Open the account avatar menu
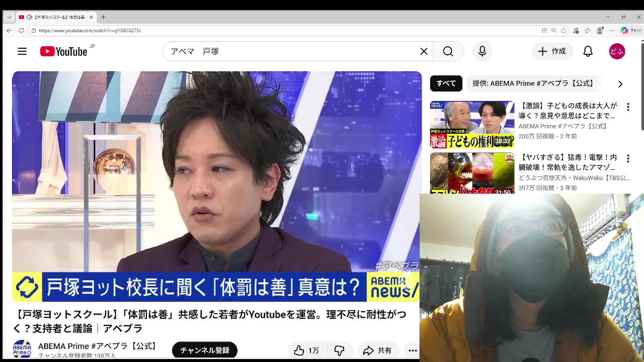Viewport: 644px width, 362px height. click(617, 51)
